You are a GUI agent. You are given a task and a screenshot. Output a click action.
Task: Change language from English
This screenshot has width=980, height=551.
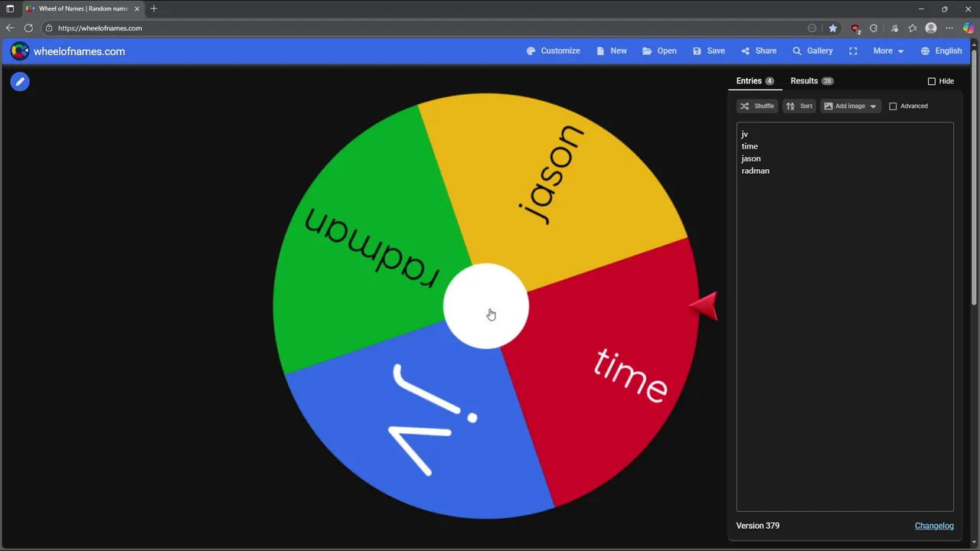pyautogui.click(x=941, y=51)
